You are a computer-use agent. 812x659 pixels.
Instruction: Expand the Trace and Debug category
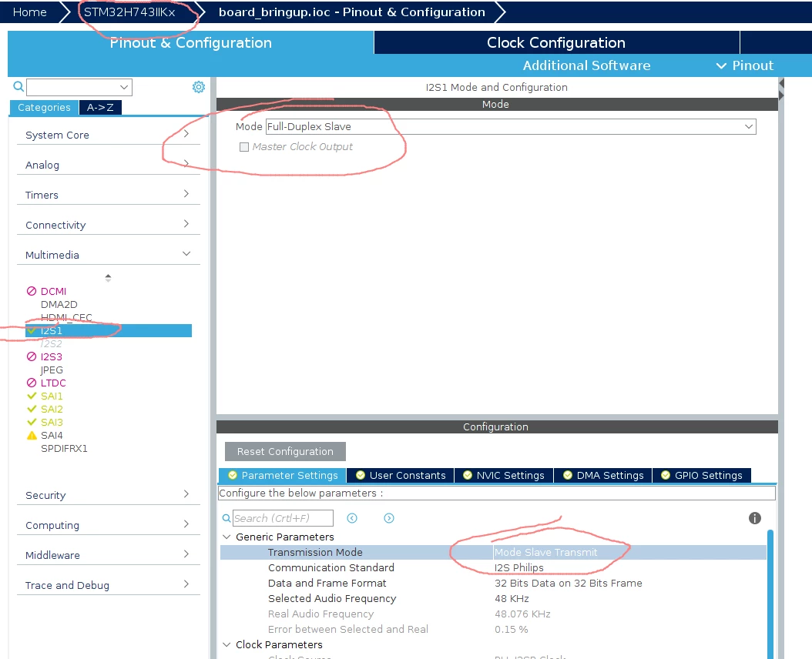(x=108, y=585)
